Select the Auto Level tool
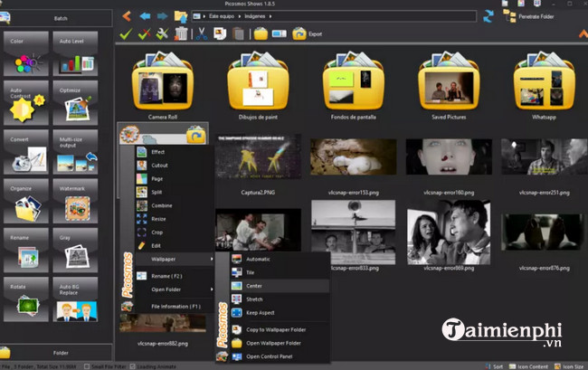Image resolution: width=588 pixels, height=370 pixels. (x=78, y=56)
